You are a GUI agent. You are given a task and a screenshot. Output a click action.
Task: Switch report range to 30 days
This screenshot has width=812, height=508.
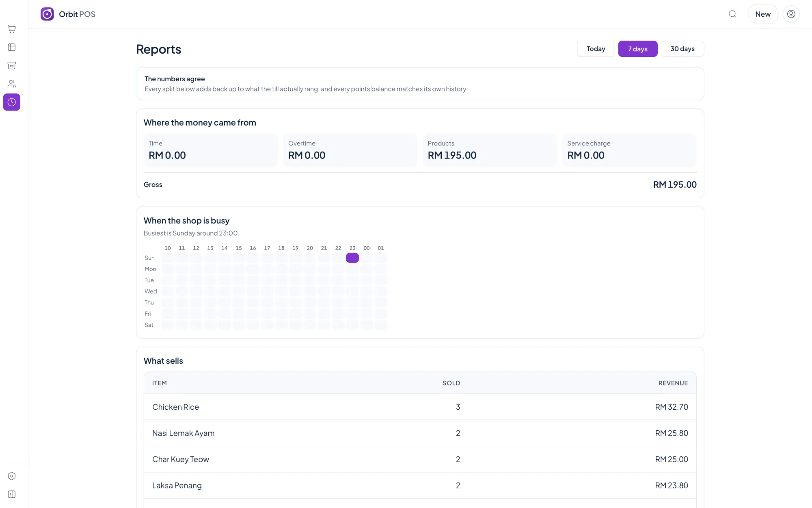pos(682,49)
